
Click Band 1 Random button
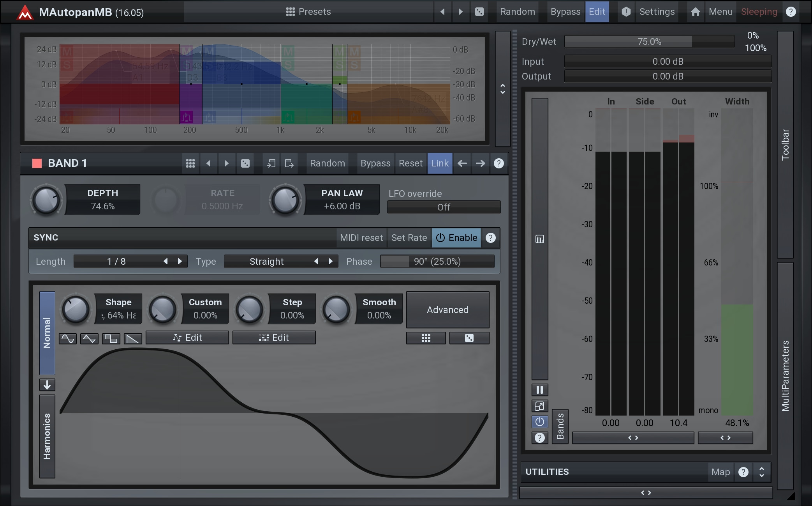pos(328,163)
